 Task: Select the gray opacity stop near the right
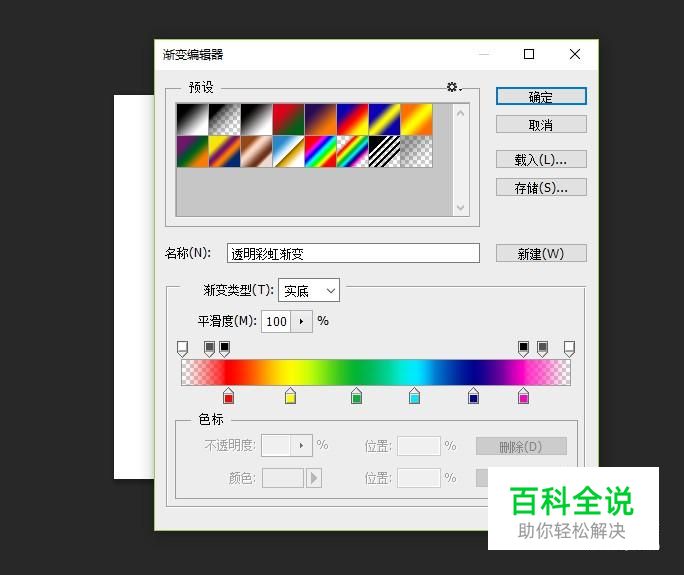point(542,349)
